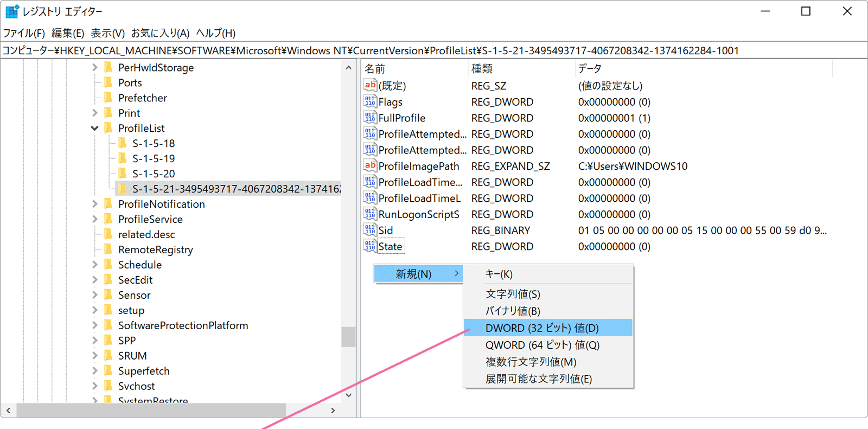
Task: Expand the SPP tree node
Action: pyautogui.click(x=95, y=341)
